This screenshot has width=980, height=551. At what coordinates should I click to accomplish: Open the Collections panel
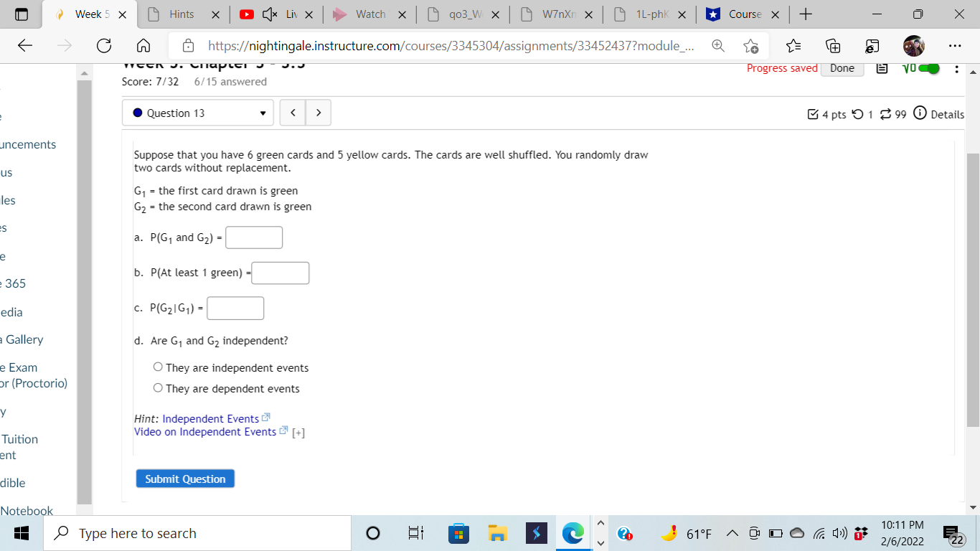[x=833, y=46]
